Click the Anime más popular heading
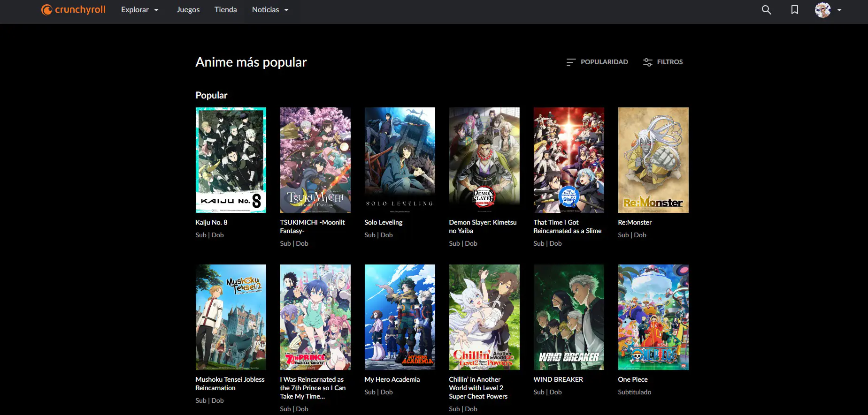Viewport: 868px width, 415px height. [251, 62]
